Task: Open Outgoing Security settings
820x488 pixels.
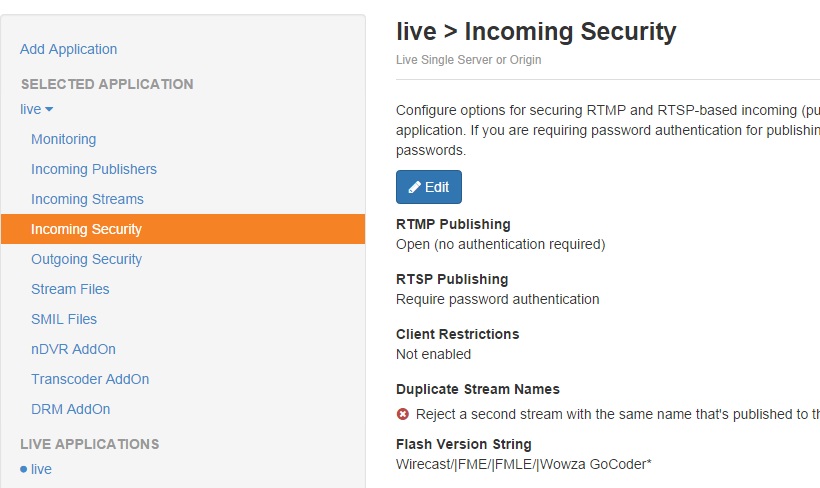Action: pos(86,259)
